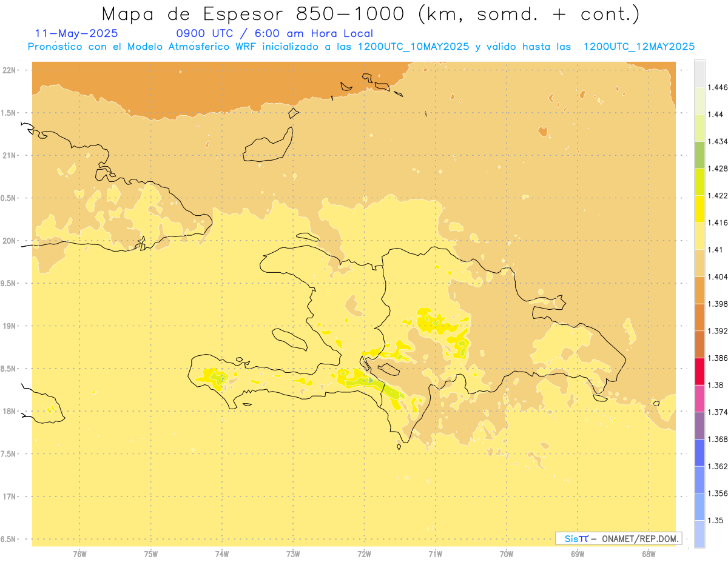Click the colorbar value '1.44'
Screen dimensions: 728x562
pos(715,115)
